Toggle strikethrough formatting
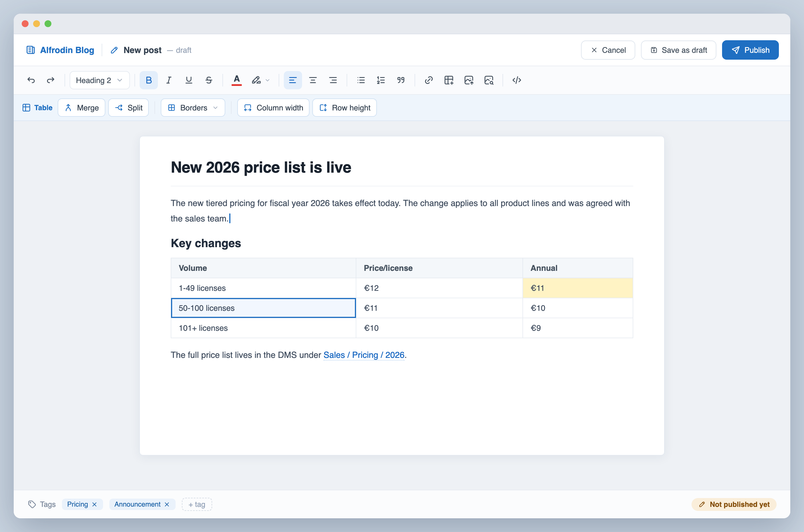Image resolution: width=804 pixels, height=532 pixels. 209,80
